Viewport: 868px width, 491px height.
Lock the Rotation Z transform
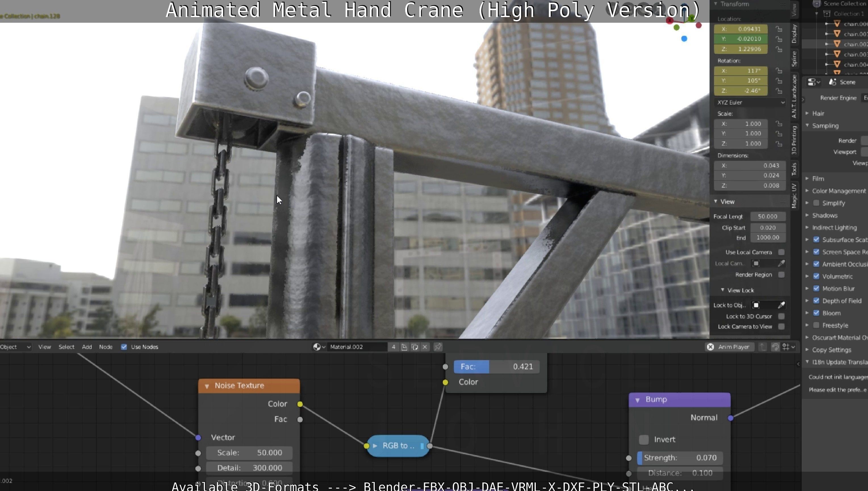click(779, 91)
